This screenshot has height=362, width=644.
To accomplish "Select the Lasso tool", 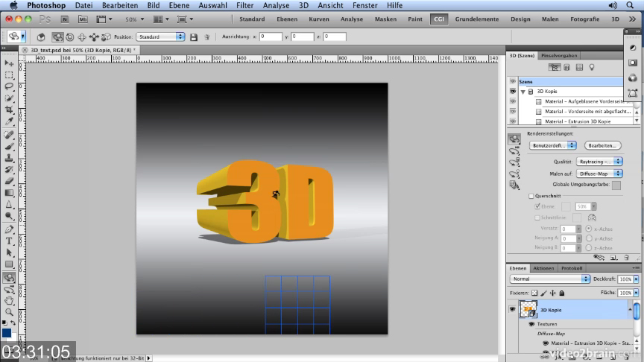I will [9, 86].
